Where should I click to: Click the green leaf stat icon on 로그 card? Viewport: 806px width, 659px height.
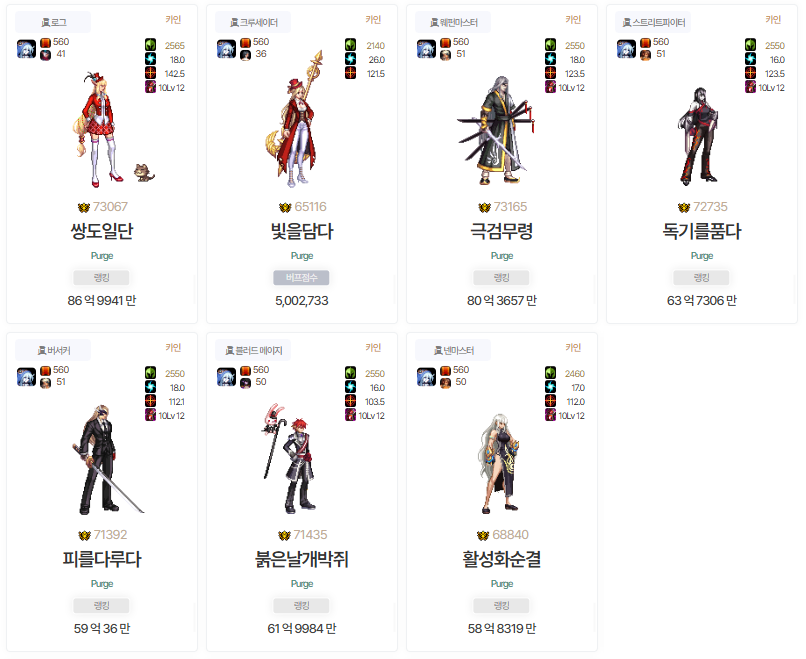(150, 45)
